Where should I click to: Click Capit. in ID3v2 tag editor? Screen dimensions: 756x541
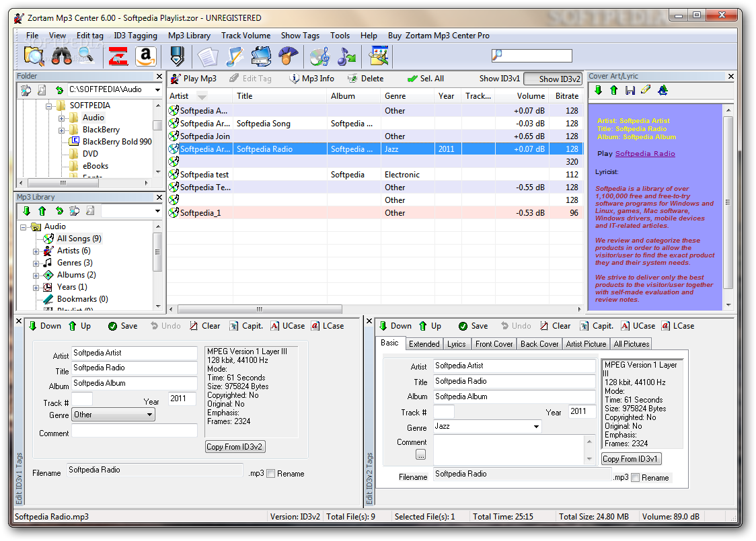(597, 326)
